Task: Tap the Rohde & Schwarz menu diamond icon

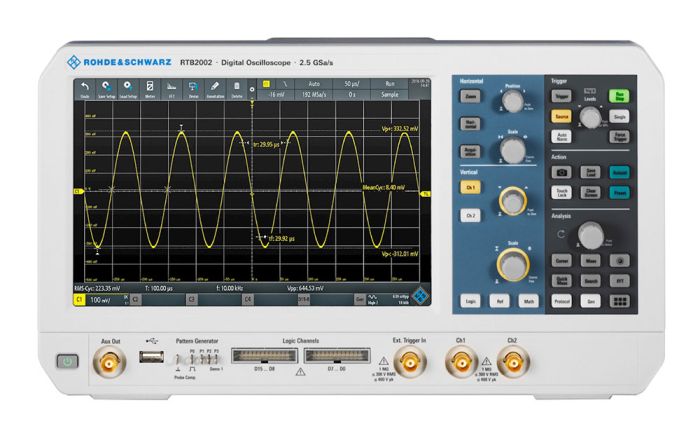Action: pyautogui.click(x=420, y=296)
